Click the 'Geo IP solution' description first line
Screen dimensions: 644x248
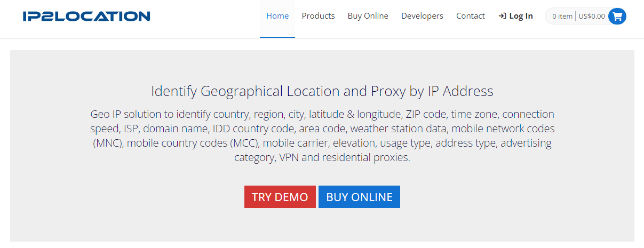click(x=322, y=114)
